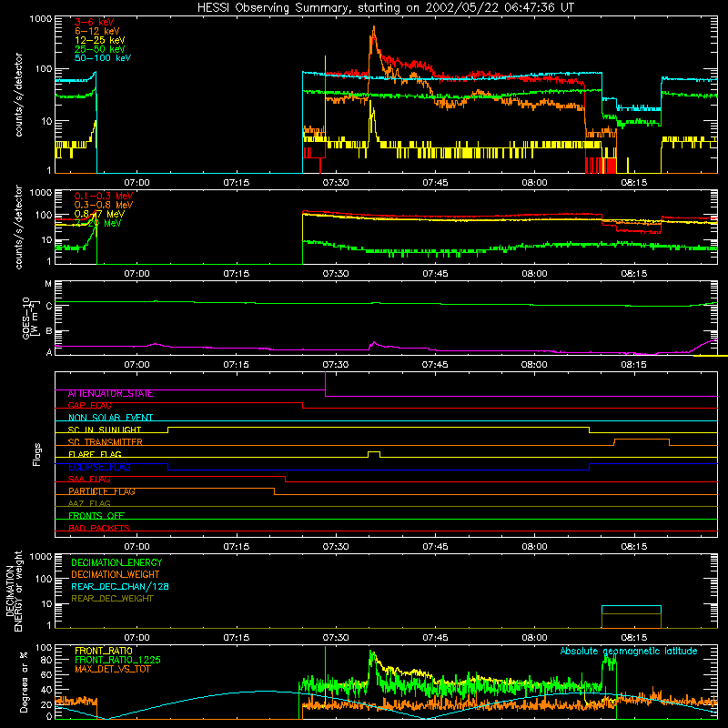The width and height of the screenshot is (728, 728).
Task: Pick the FRONTS_OFF flag label
Action: pyautogui.click(x=96, y=516)
